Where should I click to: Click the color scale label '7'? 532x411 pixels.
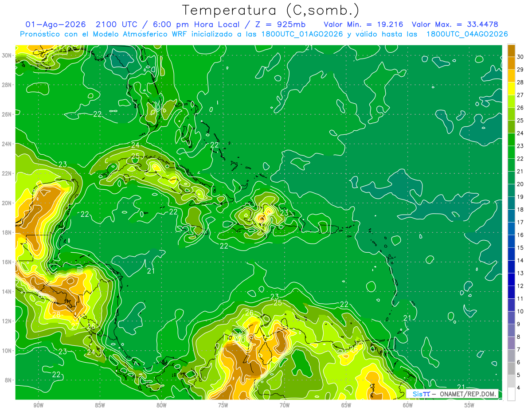519,350
